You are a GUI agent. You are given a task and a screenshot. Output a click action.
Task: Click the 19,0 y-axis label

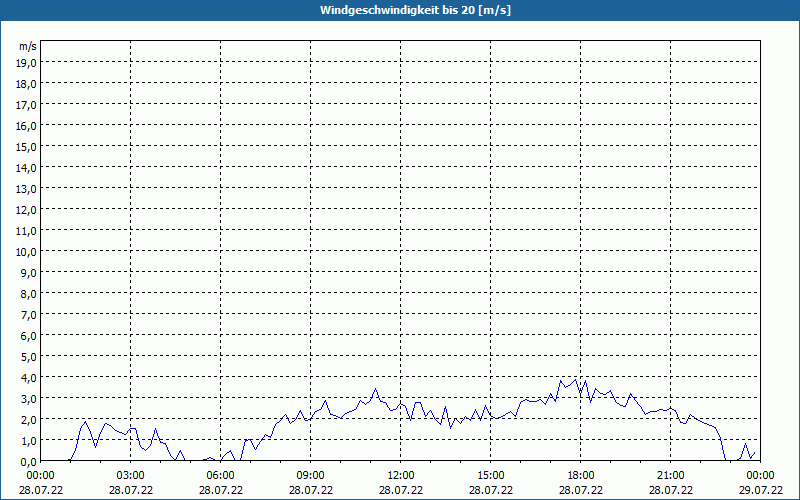tap(26, 62)
